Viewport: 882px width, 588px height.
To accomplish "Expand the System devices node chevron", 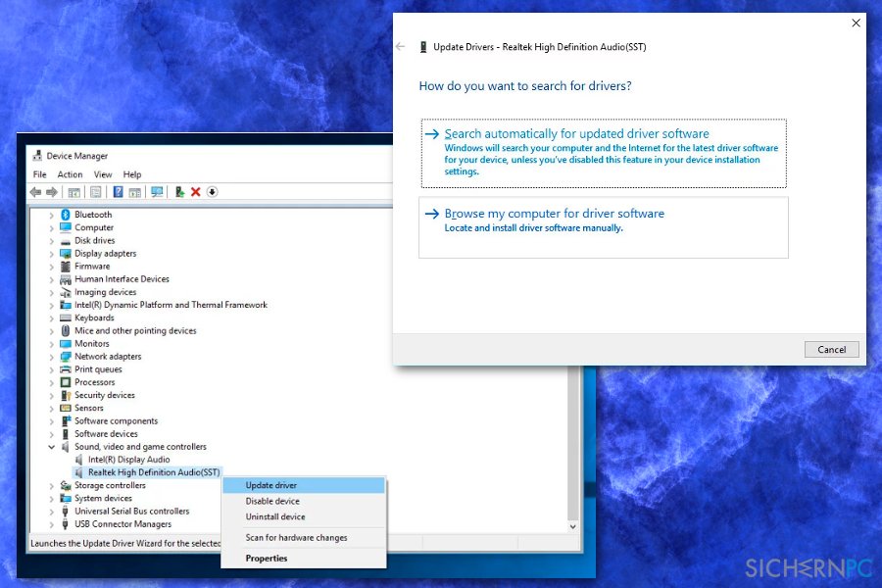I will coord(51,499).
